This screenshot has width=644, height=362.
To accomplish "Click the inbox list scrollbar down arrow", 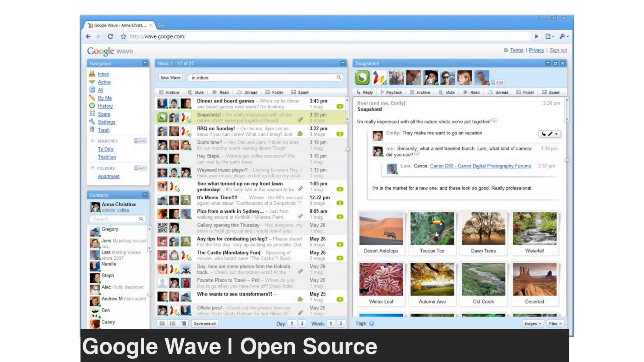I will [x=347, y=120].
